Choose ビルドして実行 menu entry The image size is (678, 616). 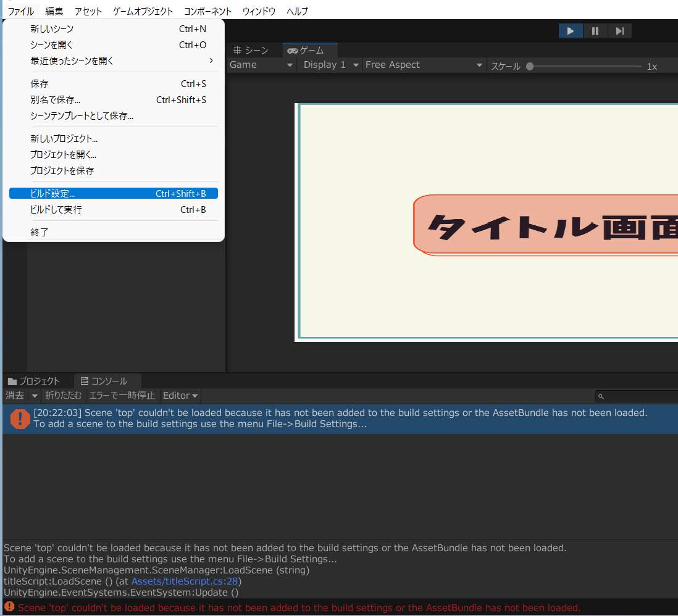(x=113, y=210)
